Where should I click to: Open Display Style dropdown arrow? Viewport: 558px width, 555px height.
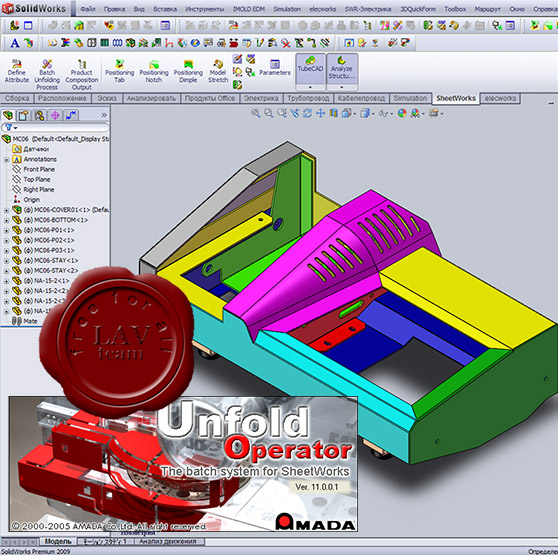[373, 114]
